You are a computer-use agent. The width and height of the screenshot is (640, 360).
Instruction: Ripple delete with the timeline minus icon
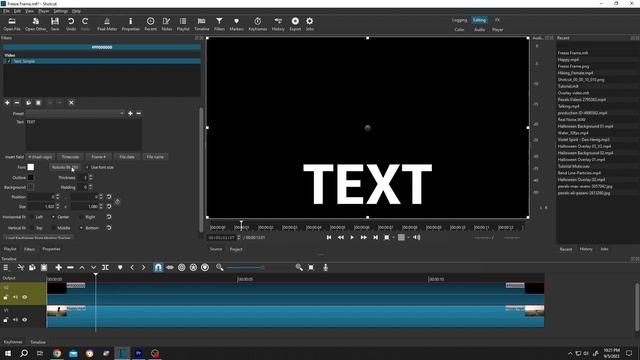click(x=70, y=267)
